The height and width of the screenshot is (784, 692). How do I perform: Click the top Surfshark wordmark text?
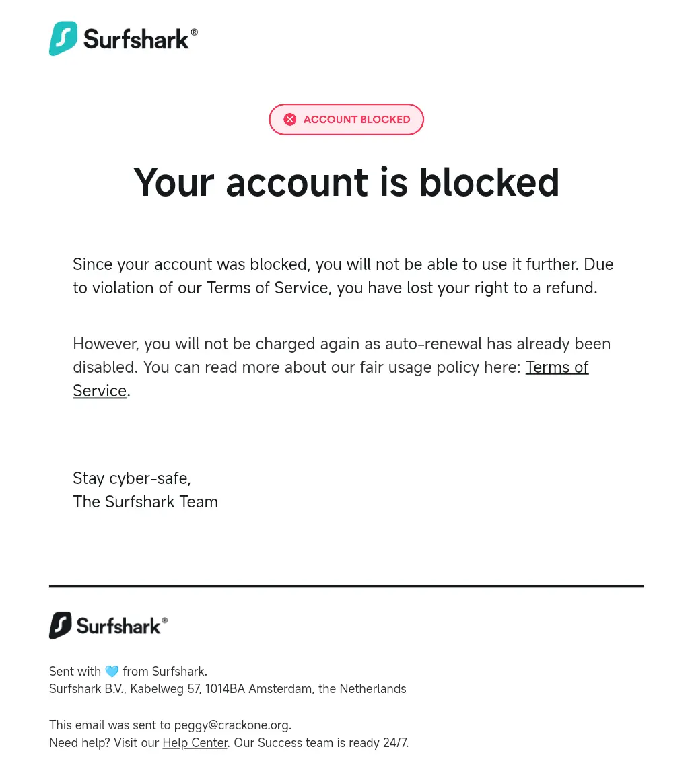(136, 39)
